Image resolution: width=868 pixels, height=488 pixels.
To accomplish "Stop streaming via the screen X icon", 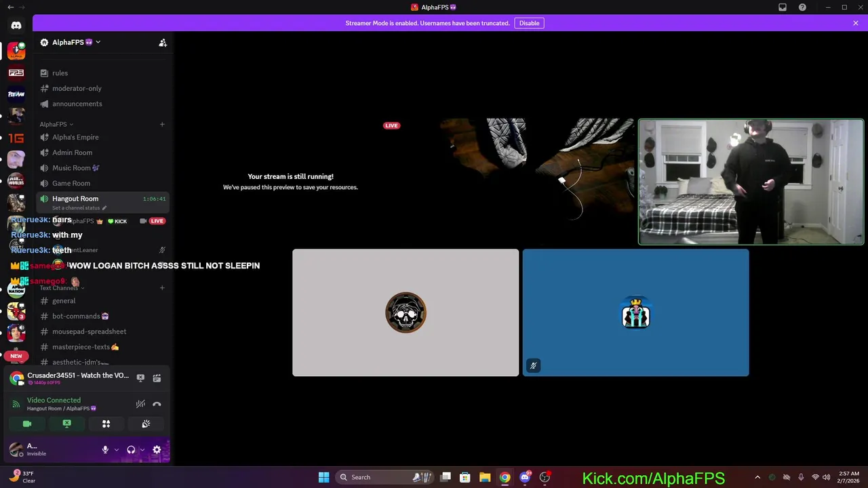I will pos(140,378).
